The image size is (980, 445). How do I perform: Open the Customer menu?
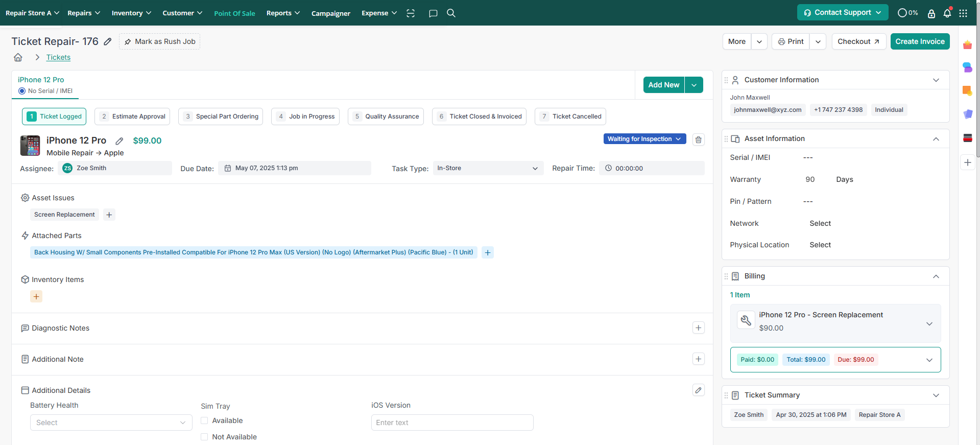tap(182, 13)
